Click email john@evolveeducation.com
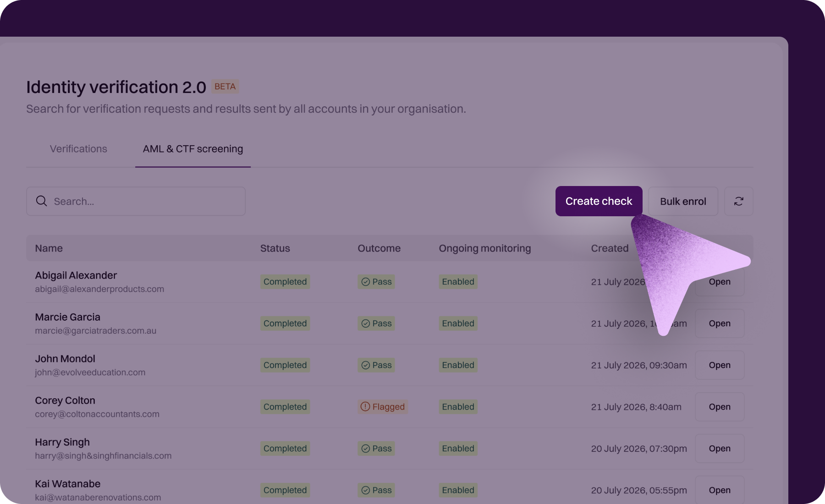 pos(90,373)
